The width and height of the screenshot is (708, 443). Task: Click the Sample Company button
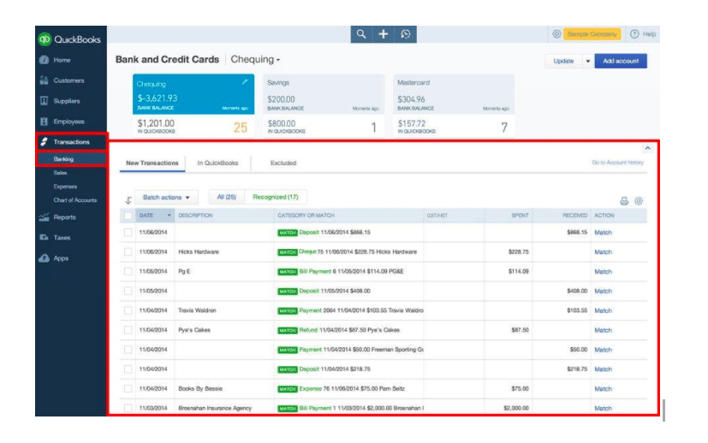[x=592, y=34]
